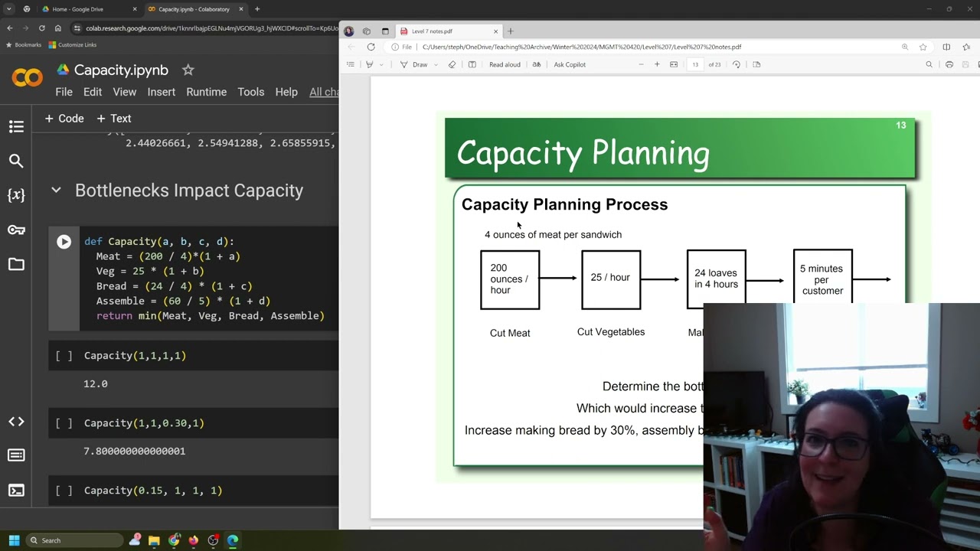980x551 pixels.
Task: Toggle run bracket of Capacity(1,1,1,1) cell
Action: point(64,356)
